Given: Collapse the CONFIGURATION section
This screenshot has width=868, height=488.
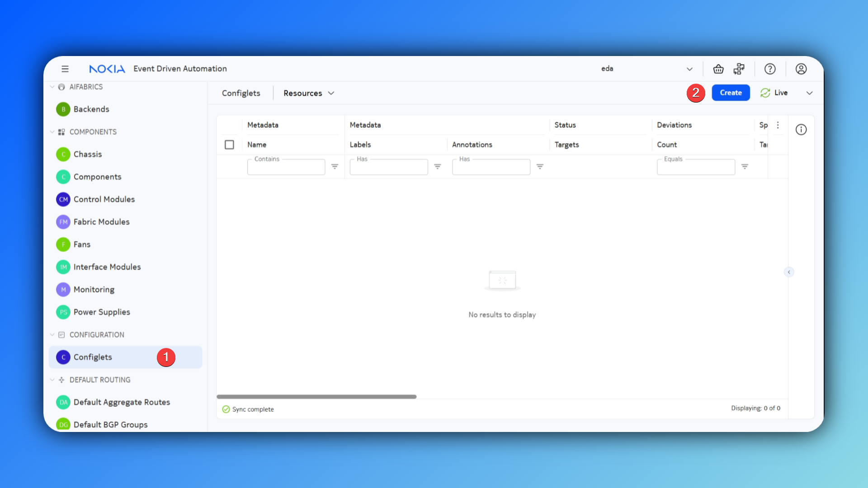Looking at the screenshot, I should (52, 335).
